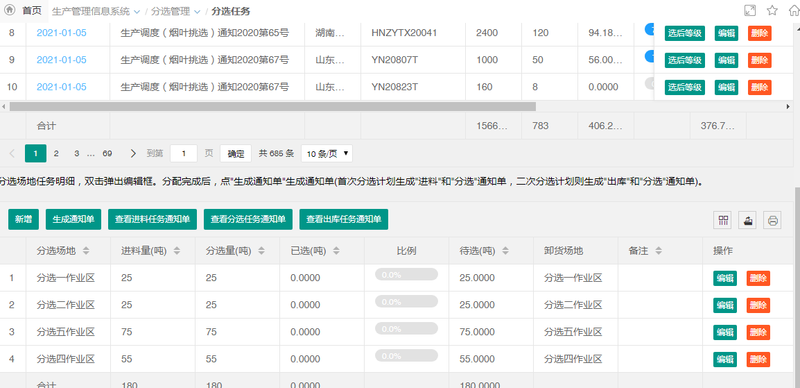Click 编辑 button in row 9
Viewport: 800px width, 388px height.
click(x=727, y=60)
